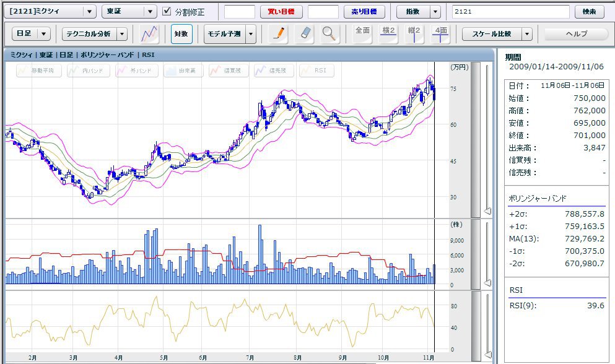Open the モデル予測 menu
The height and width of the screenshot is (364, 615).
point(229,34)
